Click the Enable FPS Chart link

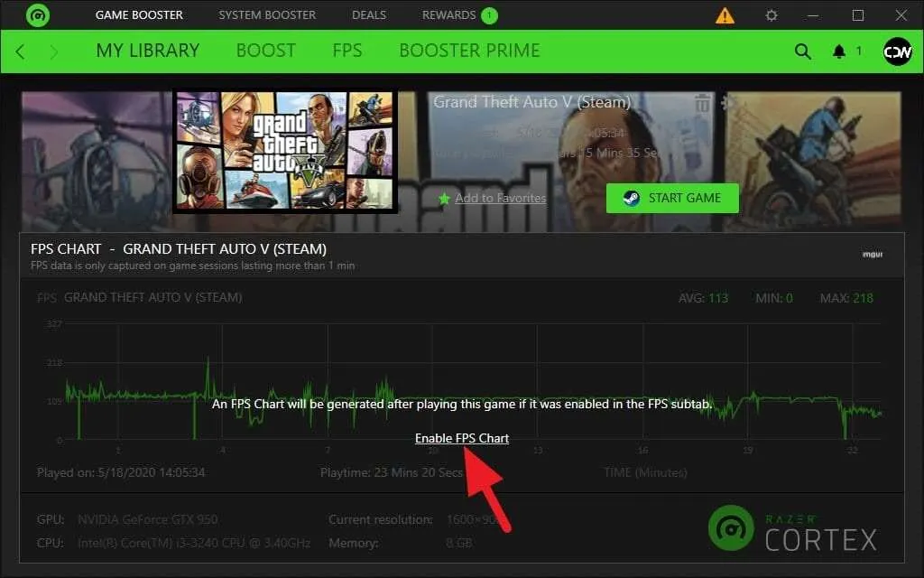point(462,438)
